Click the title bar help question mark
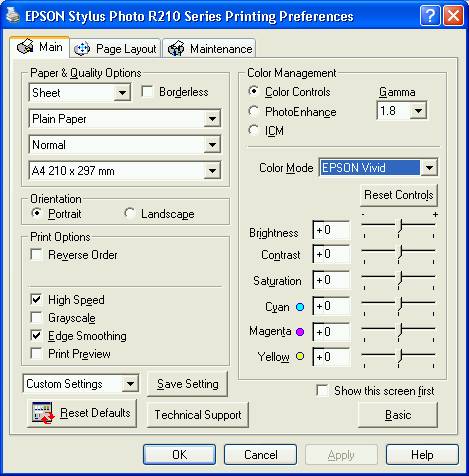The width and height of the screenshot is (469, 476). pos(430,15)
